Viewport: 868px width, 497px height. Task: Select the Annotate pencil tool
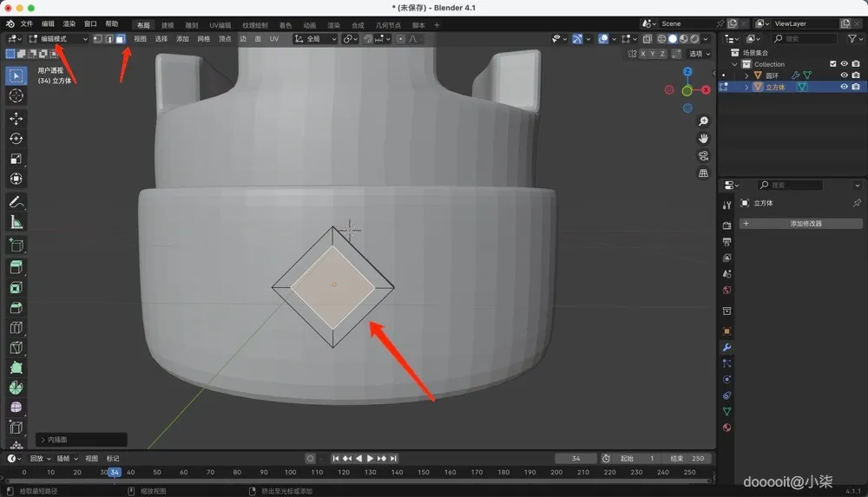16,201
